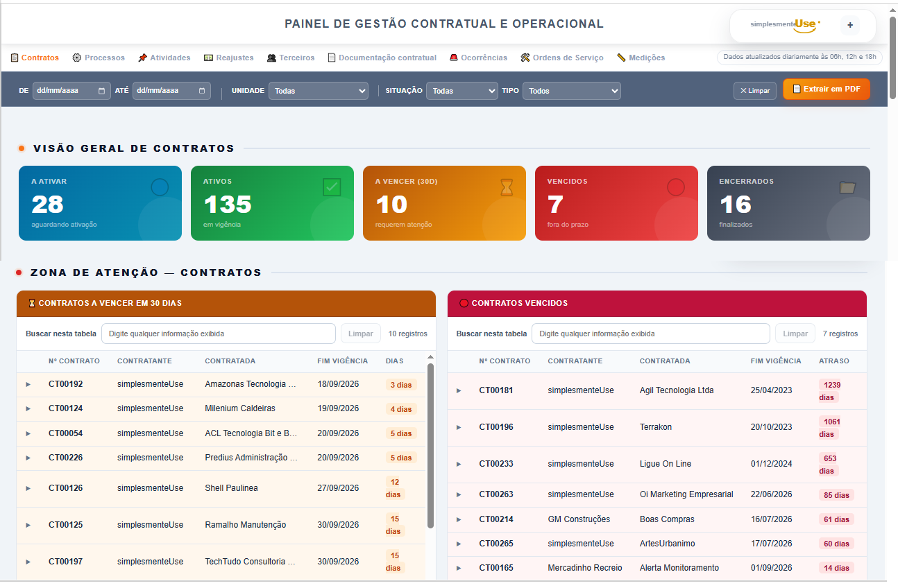
Task: Click the DIAS column header
Action: click(x=394, y=361)
